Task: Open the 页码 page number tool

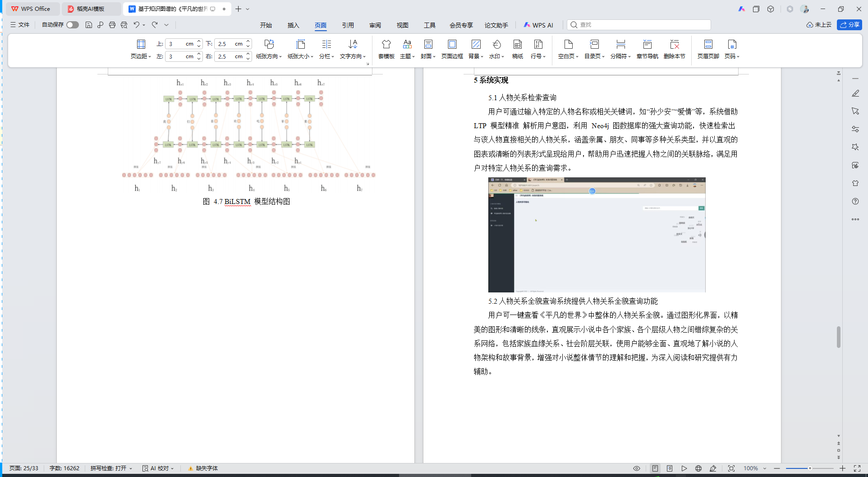Action: [x=732, y=49]
